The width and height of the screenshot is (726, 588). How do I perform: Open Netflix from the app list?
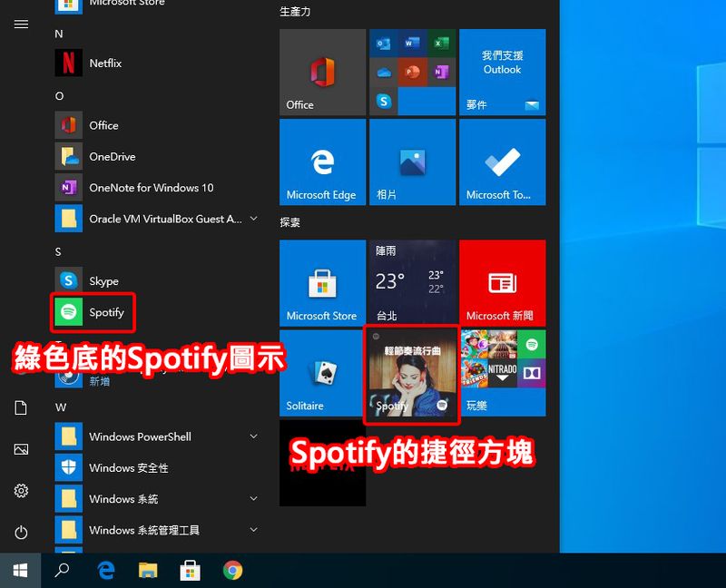click(x=155, y=63)
